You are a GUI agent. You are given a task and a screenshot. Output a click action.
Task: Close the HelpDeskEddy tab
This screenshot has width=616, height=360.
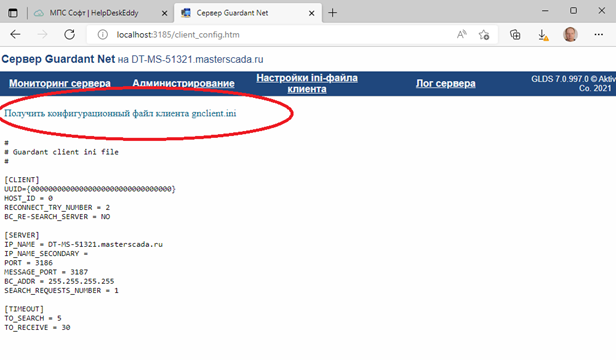coord(165,13)
